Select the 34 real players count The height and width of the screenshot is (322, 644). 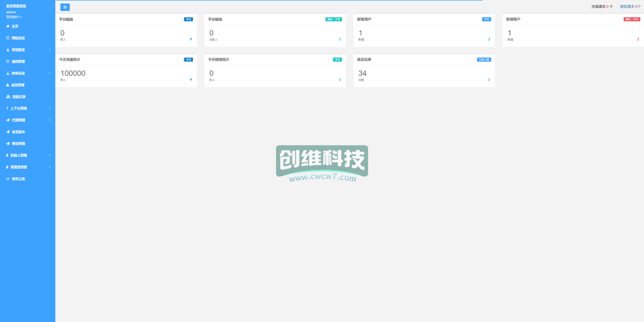pos(363,73)
